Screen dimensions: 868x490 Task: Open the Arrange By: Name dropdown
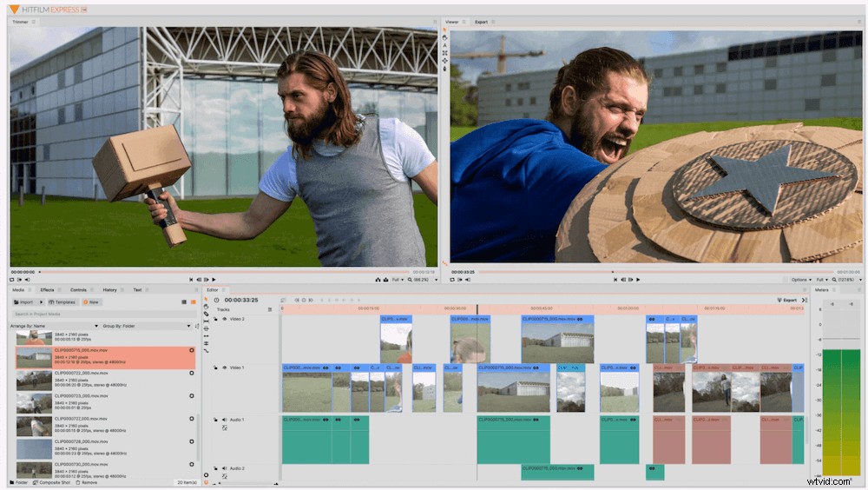pyautogui.click(x=54, y=326)
